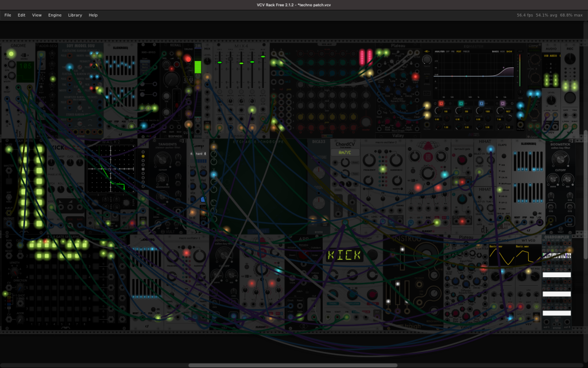This screenshot has height=368, width=588.
Task: Click the FREQUENCY knob on macro oscillator 2
Action: pos(369,160)
